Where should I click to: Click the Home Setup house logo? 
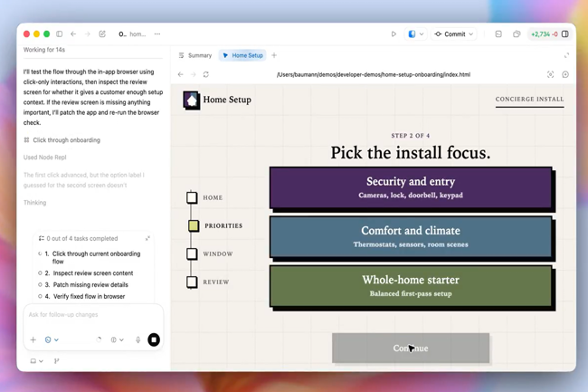[191, 100]
